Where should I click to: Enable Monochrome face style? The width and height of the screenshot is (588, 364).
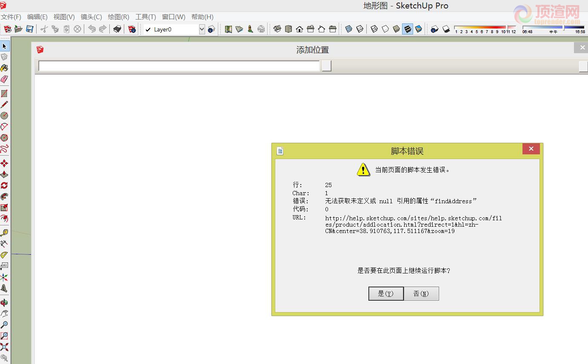click(x=419, y=29)
